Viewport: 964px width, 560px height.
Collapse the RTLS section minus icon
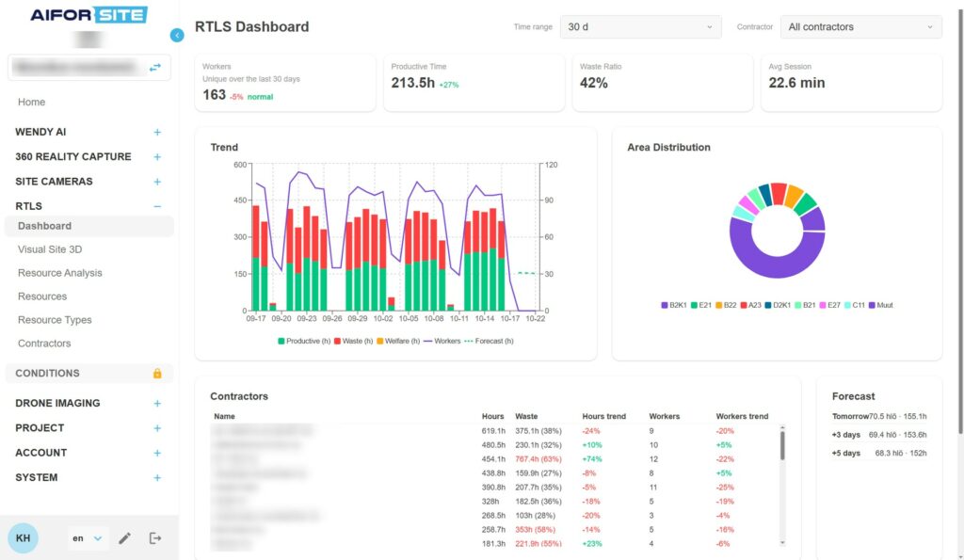157,206
